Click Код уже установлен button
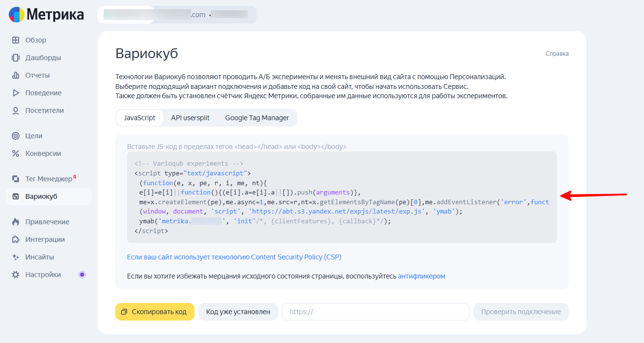Viewport: 644px width, 343px height. point(238,312)
